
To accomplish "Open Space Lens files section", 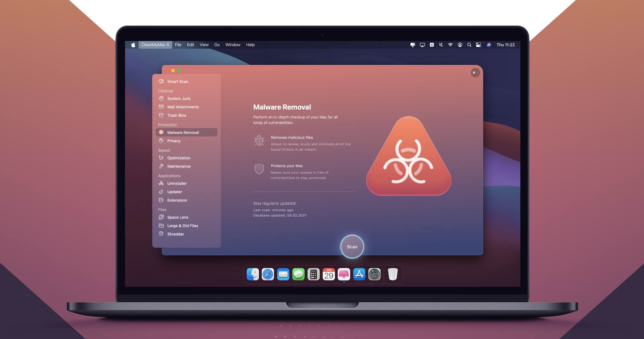I will 177,217.
